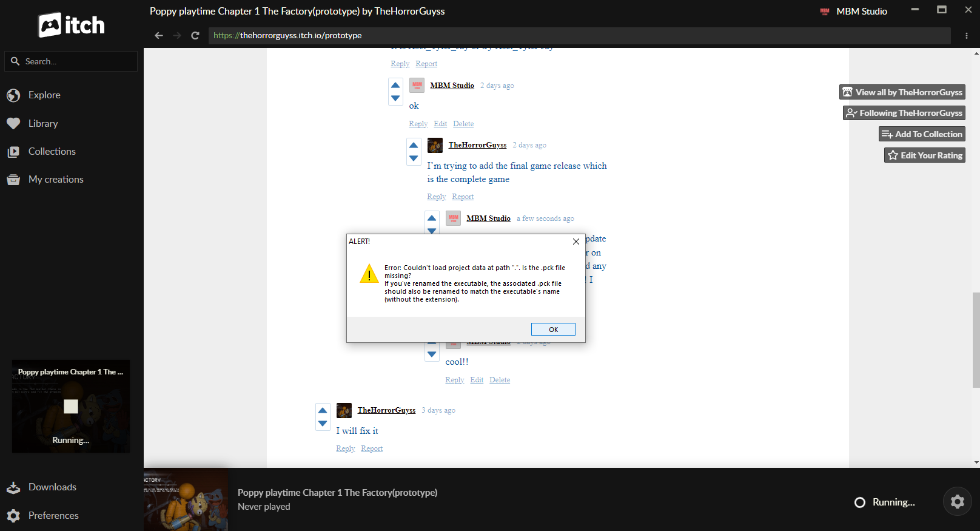Click Following TheHorrorGuyss button
The height and width of the screenshot is (531, 980).
pyautogui.click(x=904, y=113)
